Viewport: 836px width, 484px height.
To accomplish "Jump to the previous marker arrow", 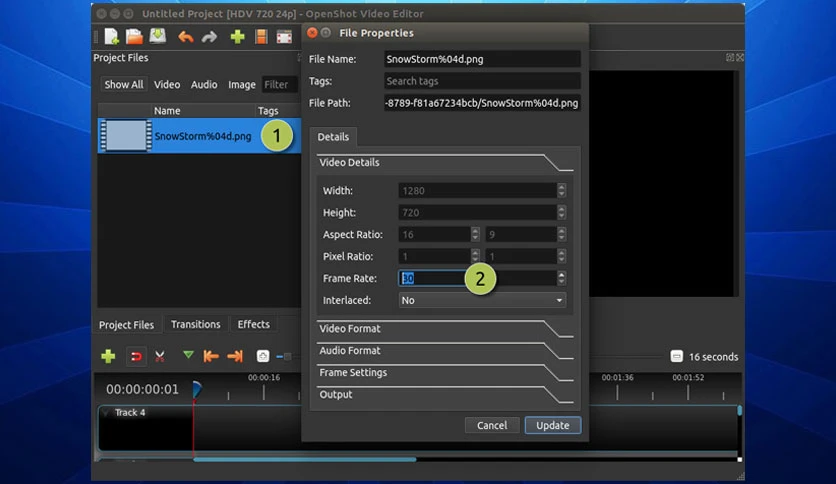I will 211,356.
